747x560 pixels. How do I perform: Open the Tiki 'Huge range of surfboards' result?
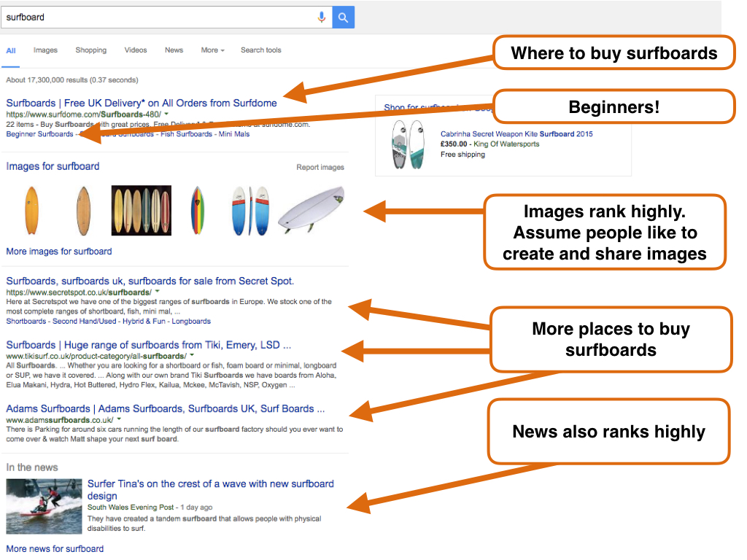149,345
